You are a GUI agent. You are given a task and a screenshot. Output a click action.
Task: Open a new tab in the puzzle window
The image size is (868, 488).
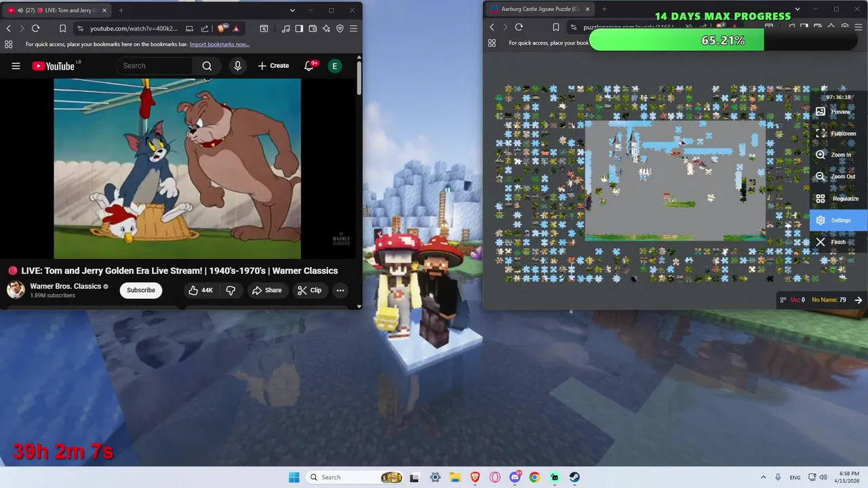[x=604, y=9]
